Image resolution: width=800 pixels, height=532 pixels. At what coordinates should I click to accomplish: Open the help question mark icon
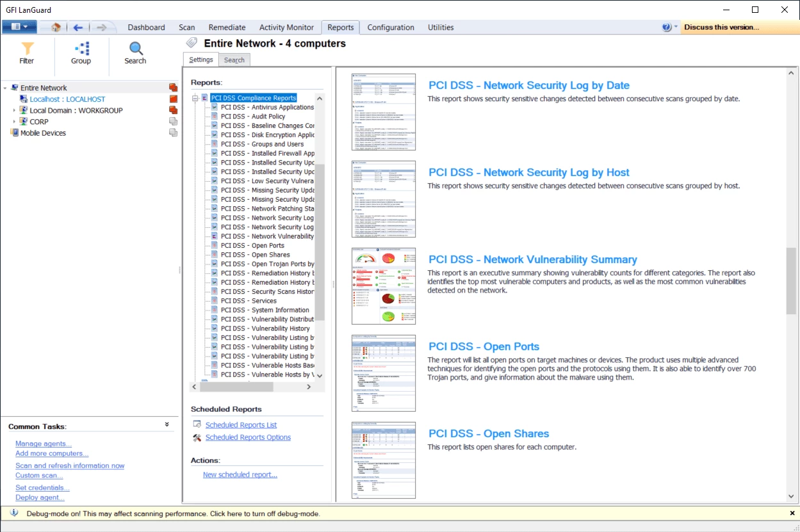[667, 28]
